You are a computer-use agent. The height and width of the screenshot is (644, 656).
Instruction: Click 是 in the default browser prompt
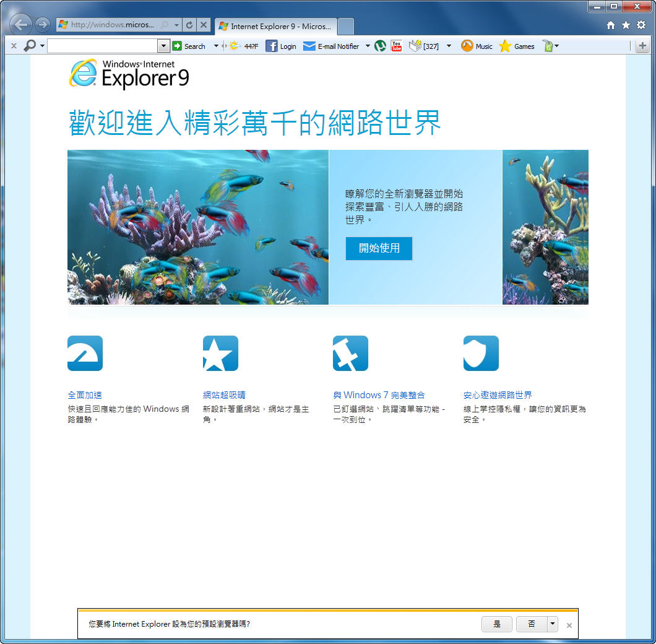point(496,624)
